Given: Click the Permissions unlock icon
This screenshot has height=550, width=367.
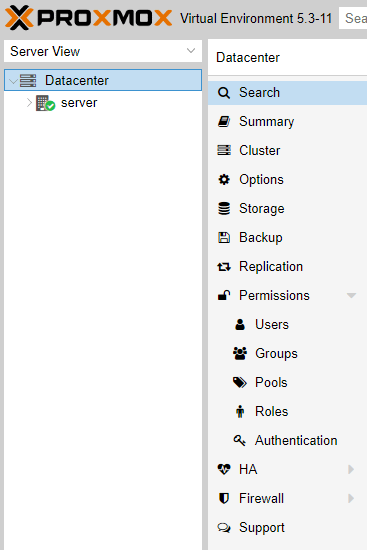Looking at the screenshot, I should point(224,295).
